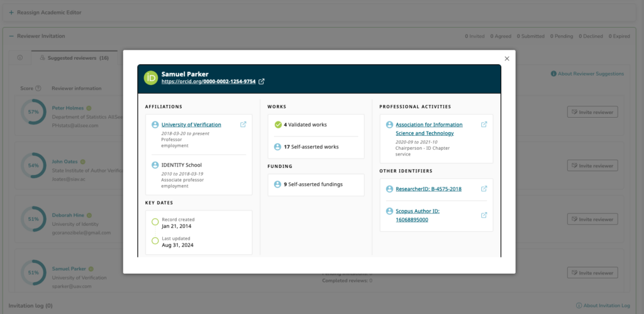
Task: Click external link icon for ResearcherID
Action: click(484, 189)
